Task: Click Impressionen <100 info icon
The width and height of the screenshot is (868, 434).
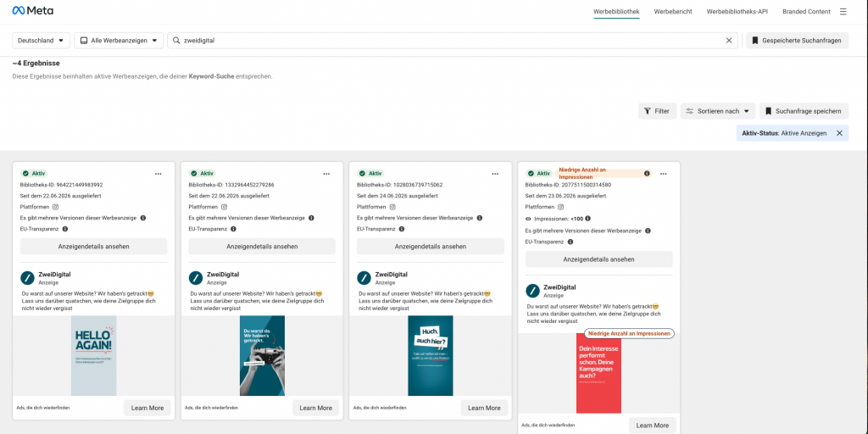Action: point(587,219)
